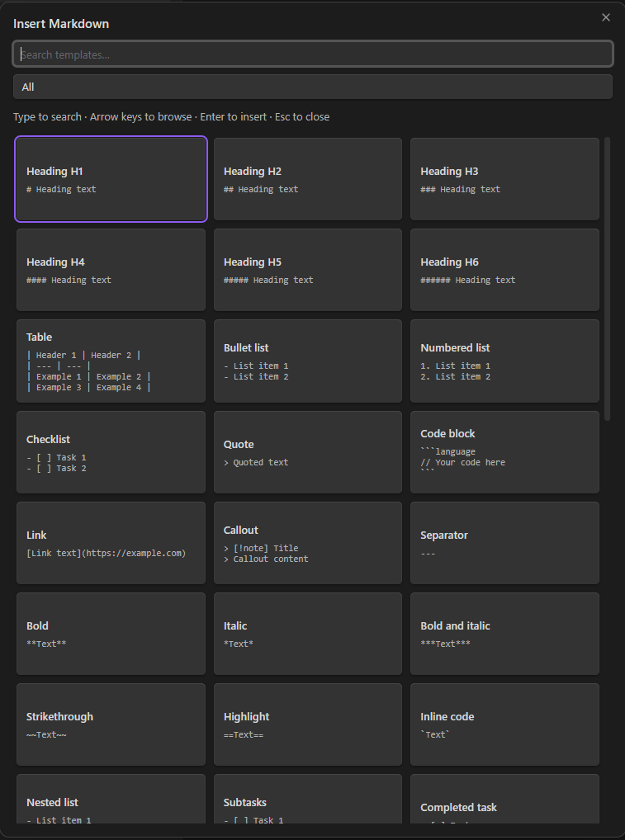Insert the Subtasks template
Viewport: 625px width, 840px height.
(308, 800)
